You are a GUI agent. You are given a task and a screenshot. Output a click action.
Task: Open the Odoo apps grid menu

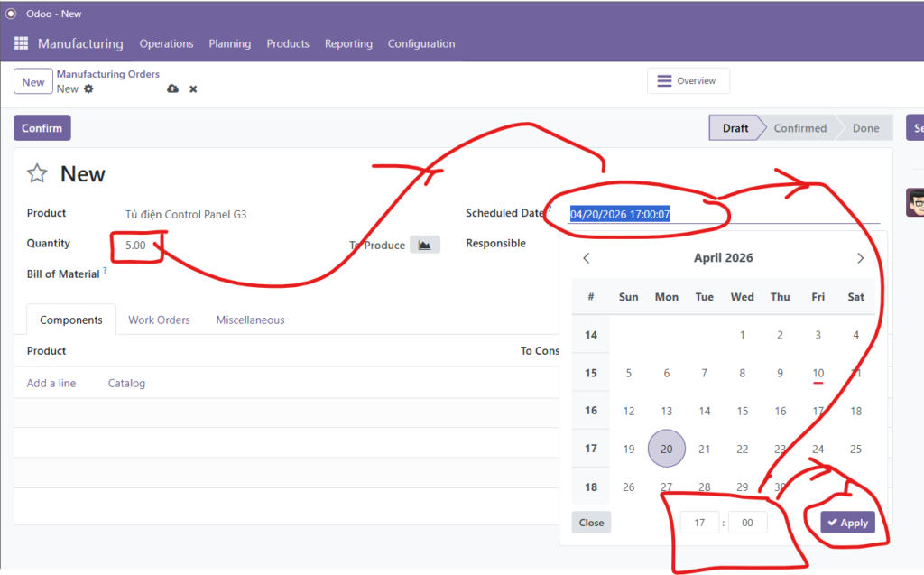point(22,43)
